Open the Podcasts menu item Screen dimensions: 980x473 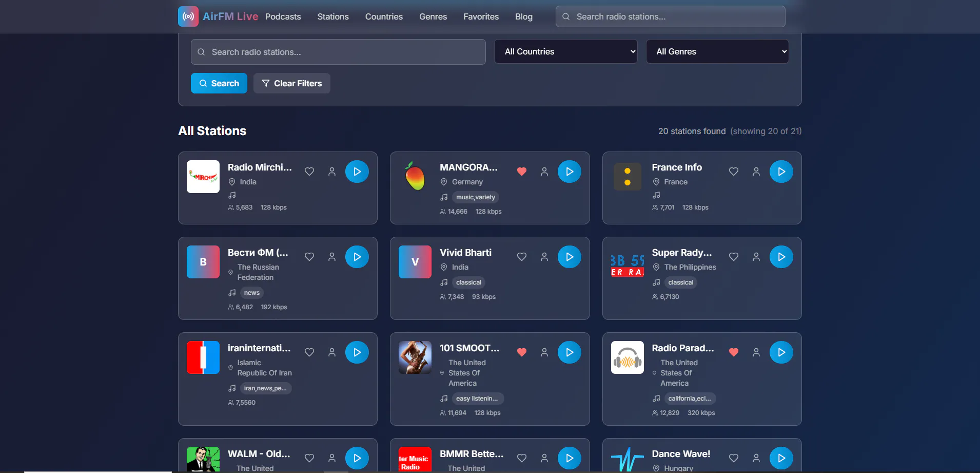[x=283, y=16]
